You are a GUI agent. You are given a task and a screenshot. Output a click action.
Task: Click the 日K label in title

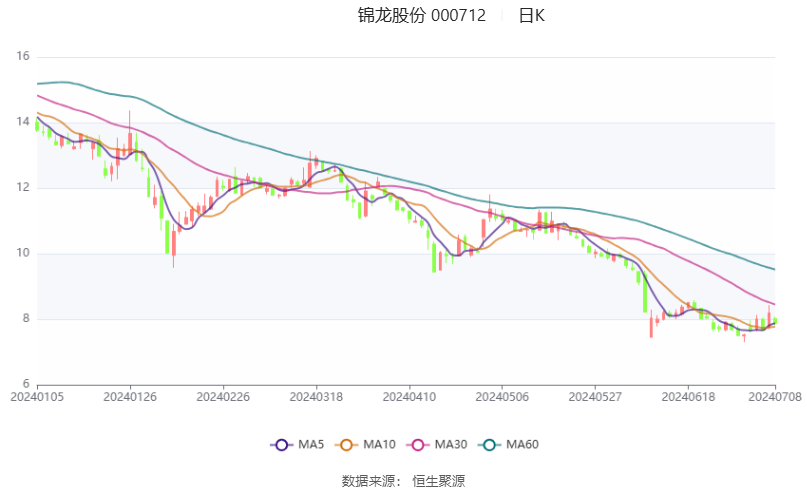[531, 15]
